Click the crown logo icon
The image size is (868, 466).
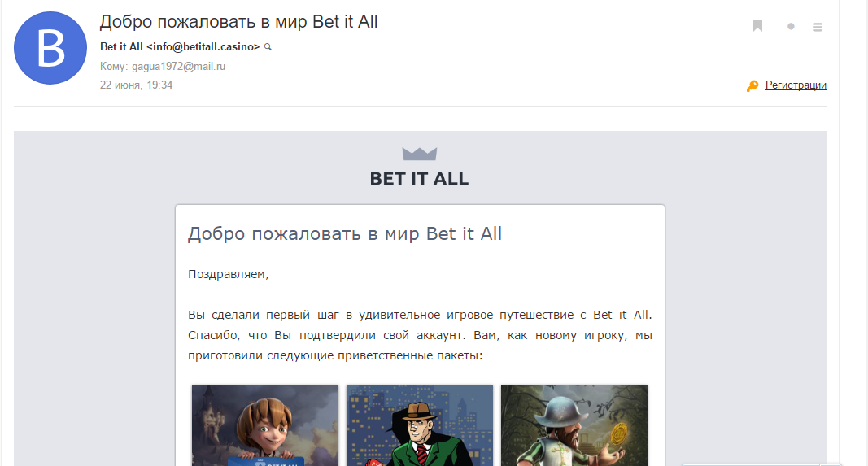coord(420,154)
